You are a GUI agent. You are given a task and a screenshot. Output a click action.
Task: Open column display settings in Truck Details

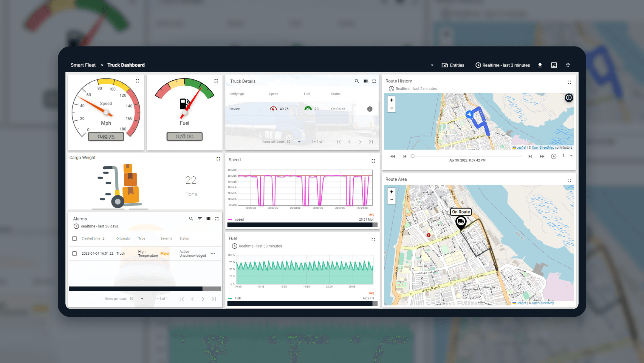pyautogui.click(x=366, y=81)
